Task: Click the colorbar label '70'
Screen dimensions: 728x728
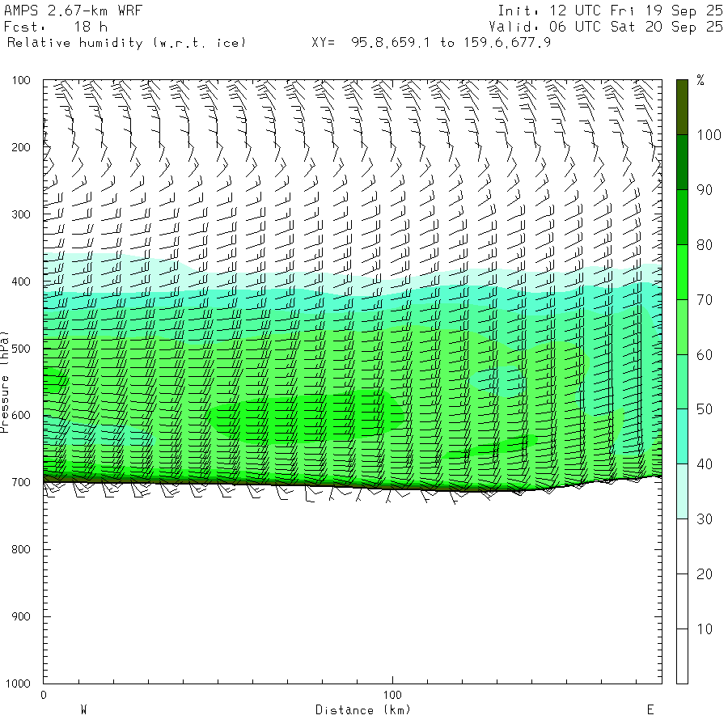Action: [705, 300]
